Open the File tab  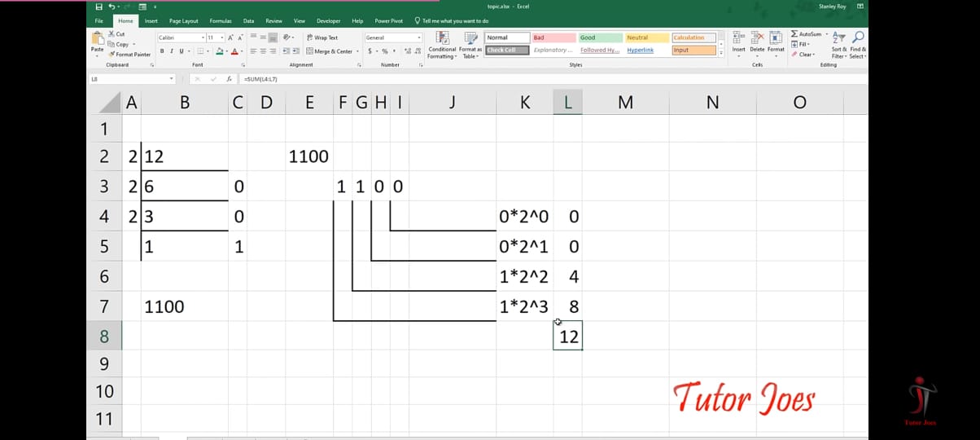tap(98, 20)
